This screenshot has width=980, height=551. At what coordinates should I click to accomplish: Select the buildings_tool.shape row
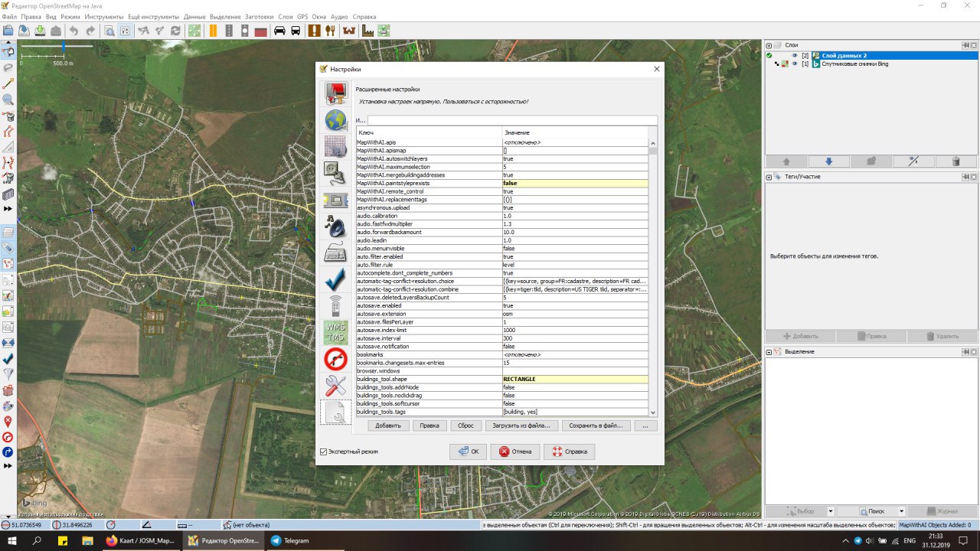point(501,379)
